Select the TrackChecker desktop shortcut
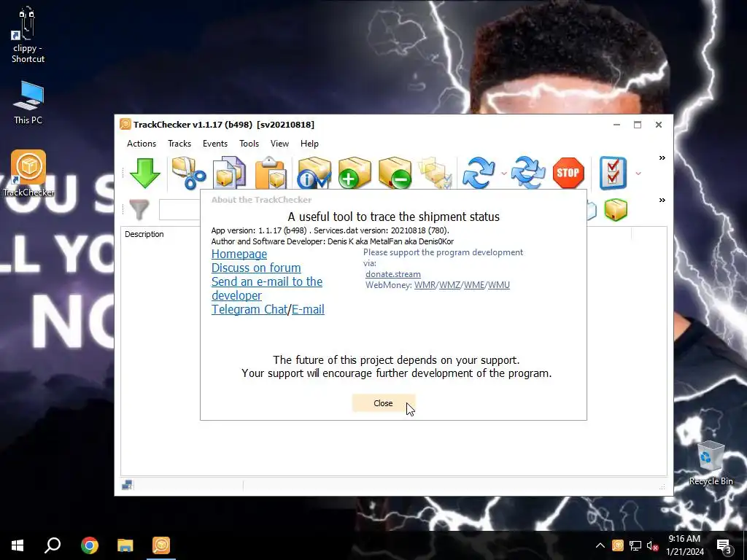747x560 pixels. point(28,174)
